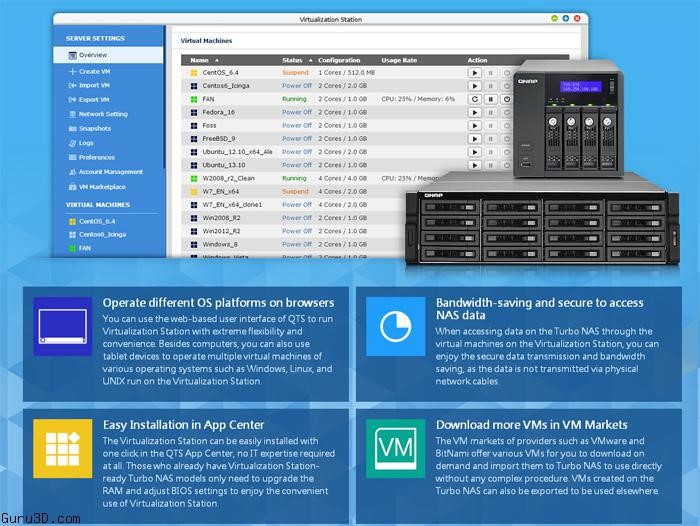700x526 pixels.
Task: Go to Snapshots in the sidebar
Action: pos(95,128)
